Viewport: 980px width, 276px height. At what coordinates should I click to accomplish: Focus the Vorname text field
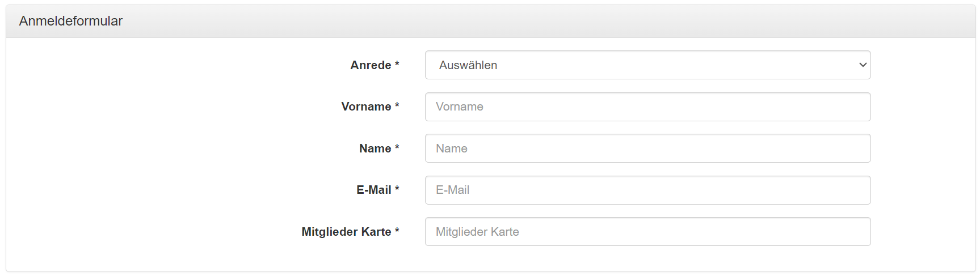coord(647,107)
